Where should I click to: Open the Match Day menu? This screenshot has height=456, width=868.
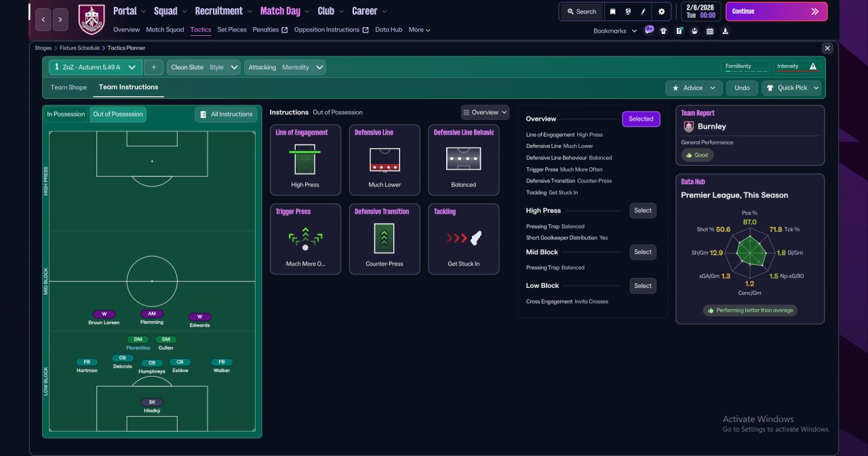click(285, 11)
